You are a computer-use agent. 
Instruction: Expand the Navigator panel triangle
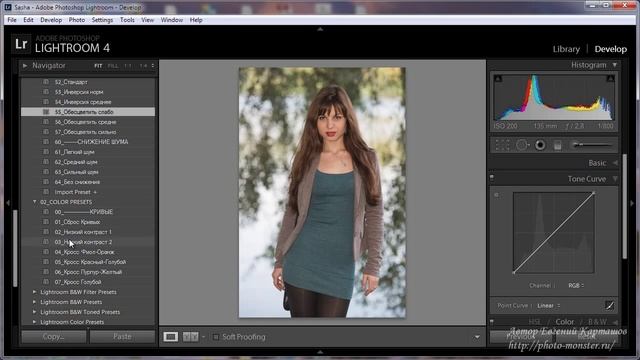[25, 65]
